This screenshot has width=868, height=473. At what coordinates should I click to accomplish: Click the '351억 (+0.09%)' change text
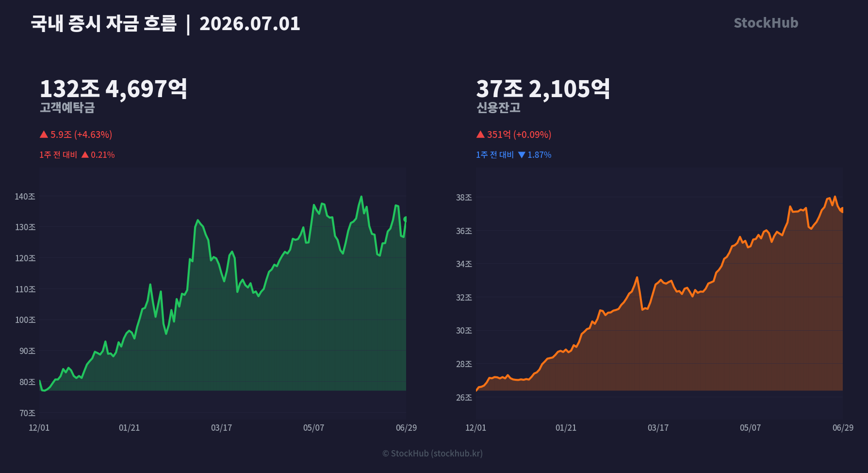[x=519, y=135]
